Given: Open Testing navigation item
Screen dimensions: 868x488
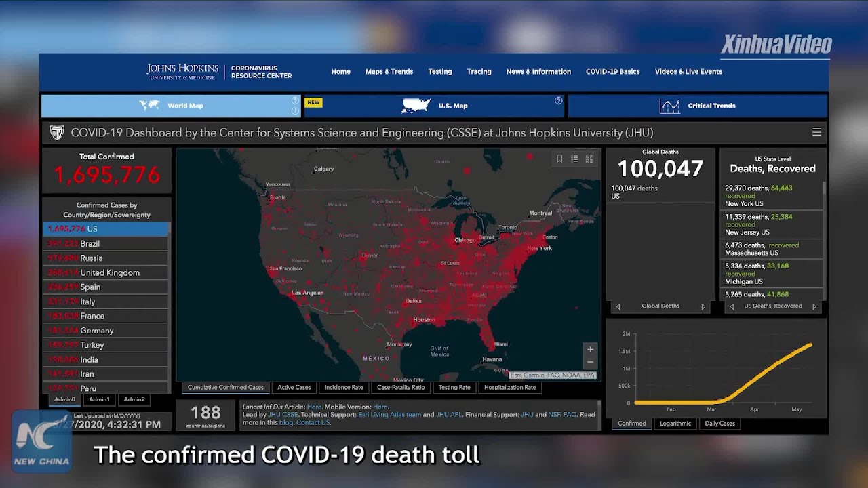Looking at the screenshot, I should 439,72.
